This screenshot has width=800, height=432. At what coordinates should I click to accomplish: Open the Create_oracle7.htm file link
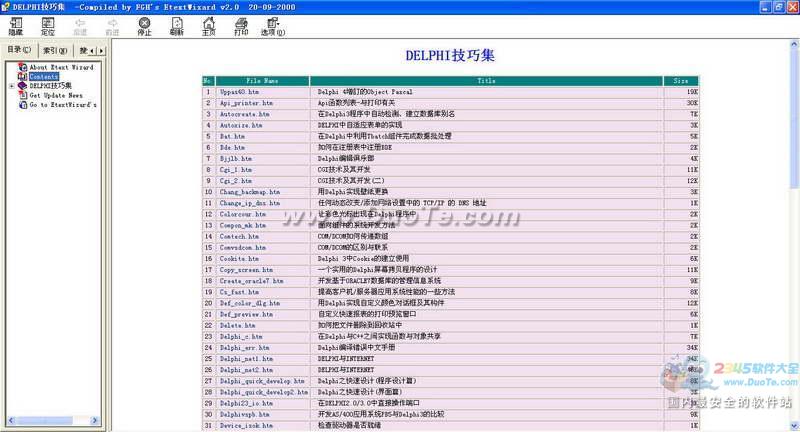coord(251,281)
